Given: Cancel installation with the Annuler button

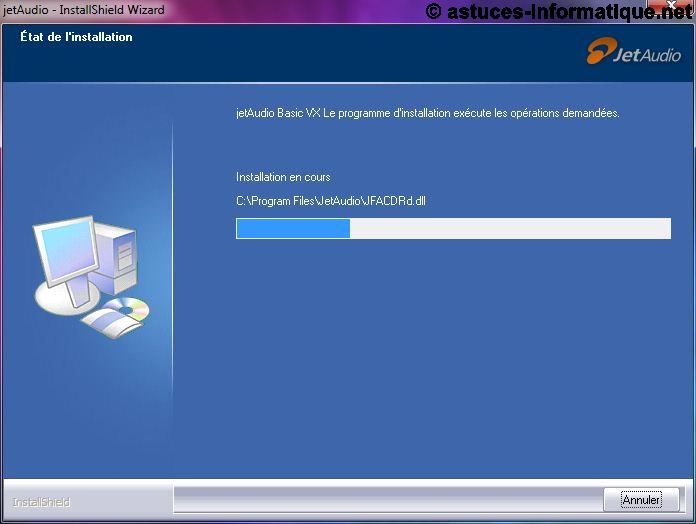Looking at the screenshot, I should [x=641, y=500].
